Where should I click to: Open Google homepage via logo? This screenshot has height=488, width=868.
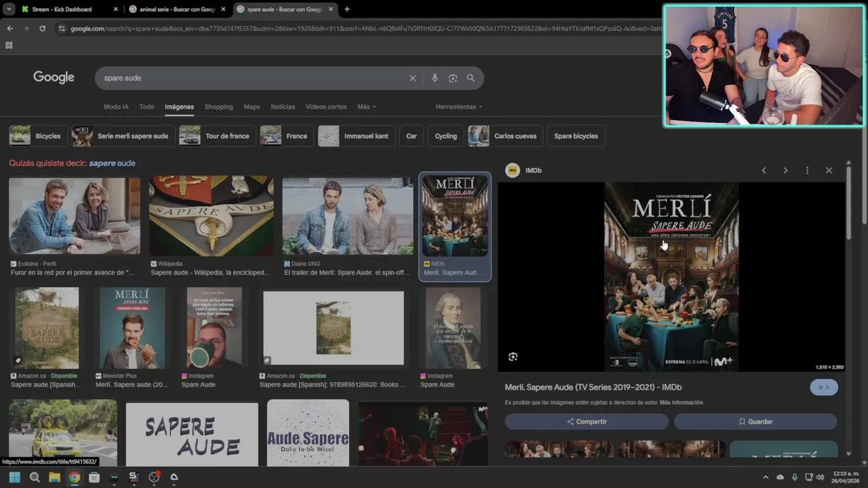click(x=54, y=77)
